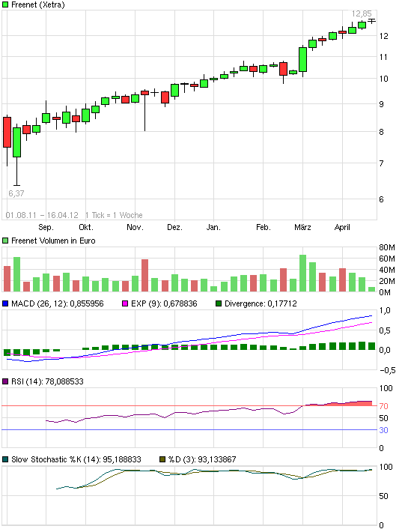The height and width of the screenshot is (532, 408).
Task: Click the 80M volume axis label
Action: pyautogui.click(x=387, y=247)
